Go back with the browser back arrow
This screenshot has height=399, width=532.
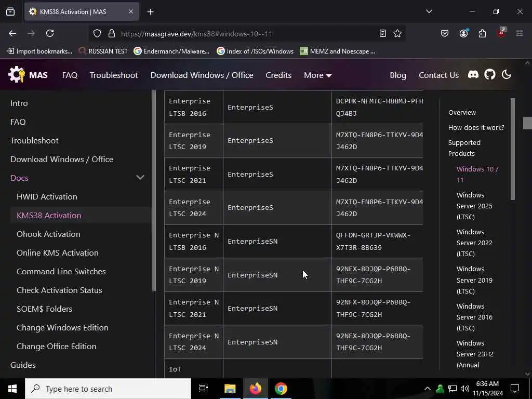(12, 33)
